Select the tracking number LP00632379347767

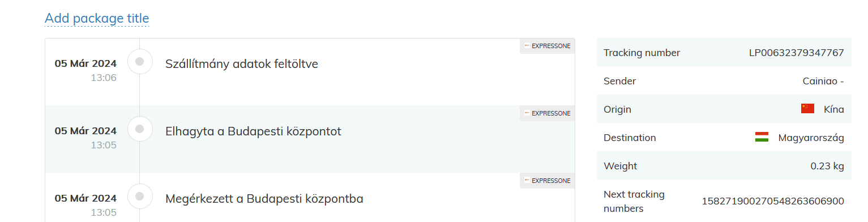coord(796,53)
